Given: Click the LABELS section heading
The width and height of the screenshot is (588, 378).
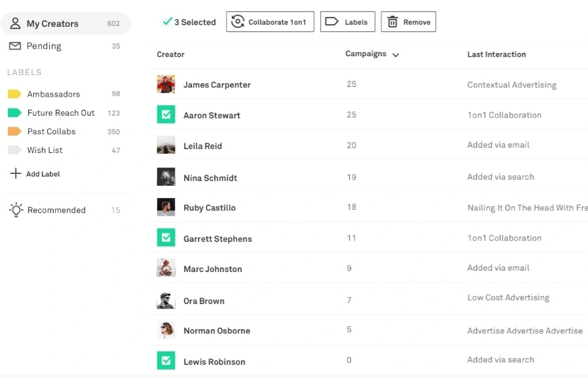Looking at the screenshot, I should click(x=24, y=73).
